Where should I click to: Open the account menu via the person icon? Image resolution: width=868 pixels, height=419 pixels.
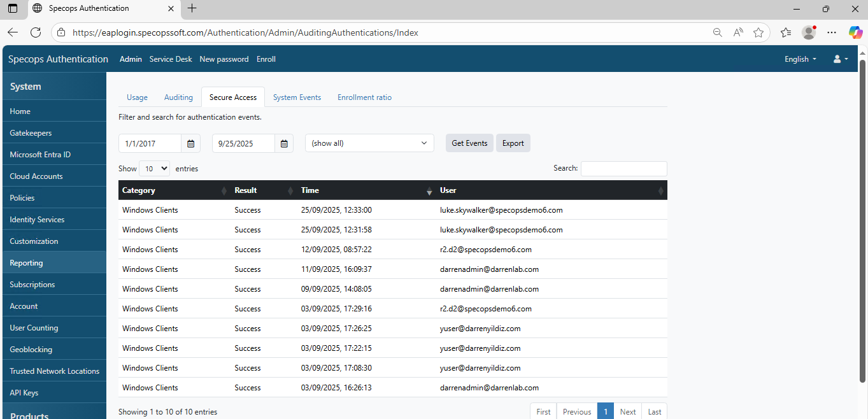pos(837,59)
